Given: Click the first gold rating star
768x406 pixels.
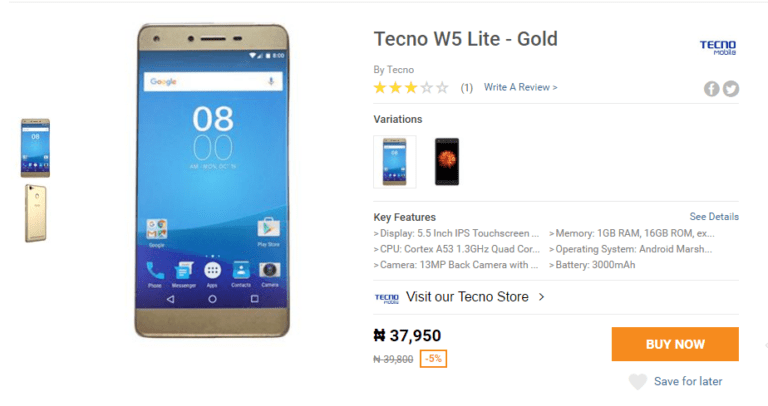Looking at the screenshot, I should click(x=380, y=88).
